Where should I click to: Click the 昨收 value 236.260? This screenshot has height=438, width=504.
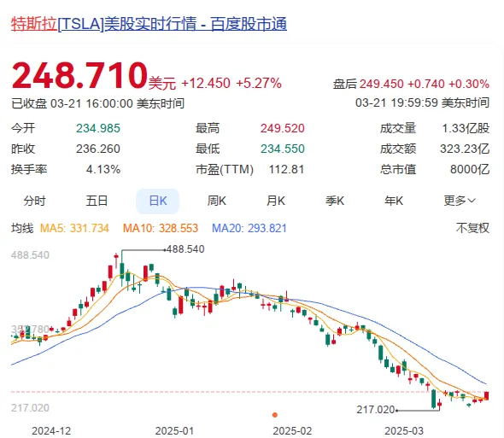click(x=98, y=149)
